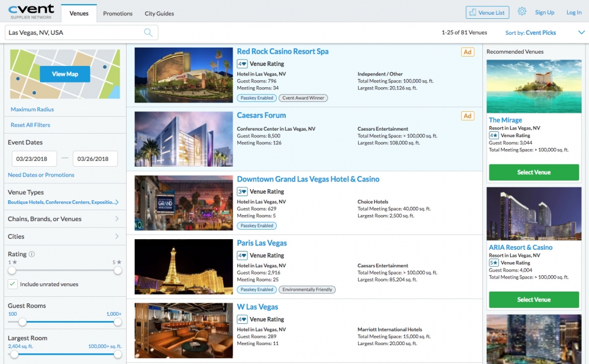The height and width of the screenshot is (364, 589).
Task: Click The Mirage 4-star rating badge
Action: point(494,135)
